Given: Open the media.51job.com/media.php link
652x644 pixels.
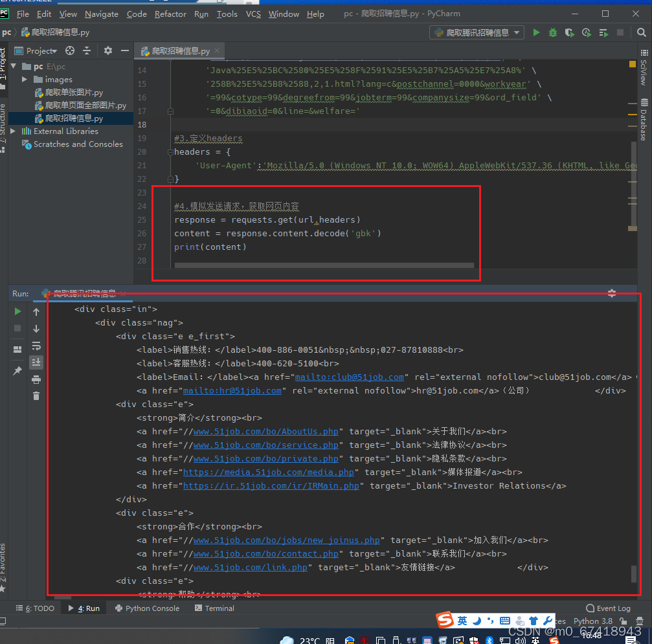Looking at the screenshot, I should click(268, 472).
